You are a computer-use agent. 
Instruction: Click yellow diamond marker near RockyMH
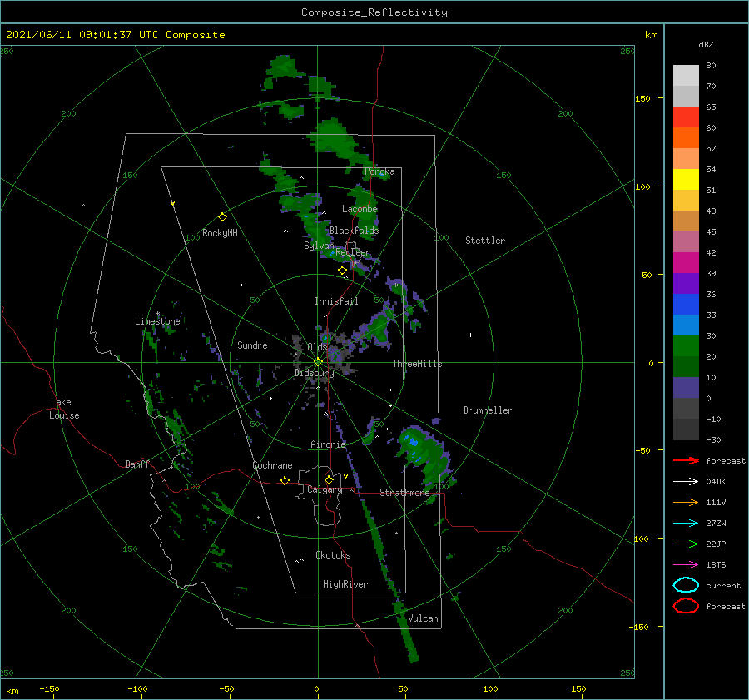[222, 217]
